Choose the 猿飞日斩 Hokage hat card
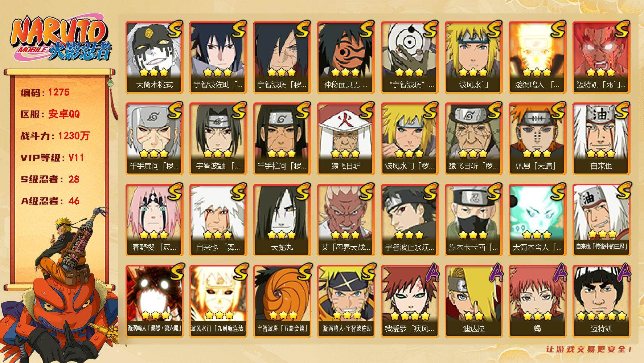This screenshot has height=363, width=644. (x=346, y=139)
